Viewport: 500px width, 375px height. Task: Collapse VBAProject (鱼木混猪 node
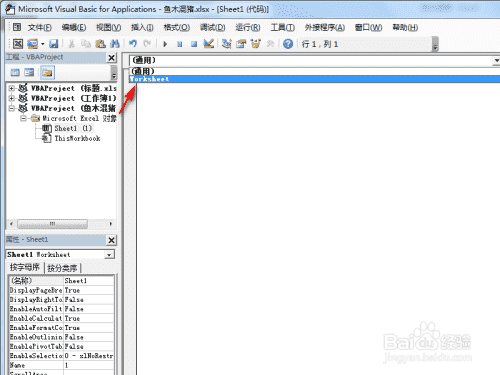[x=12, y=108]
